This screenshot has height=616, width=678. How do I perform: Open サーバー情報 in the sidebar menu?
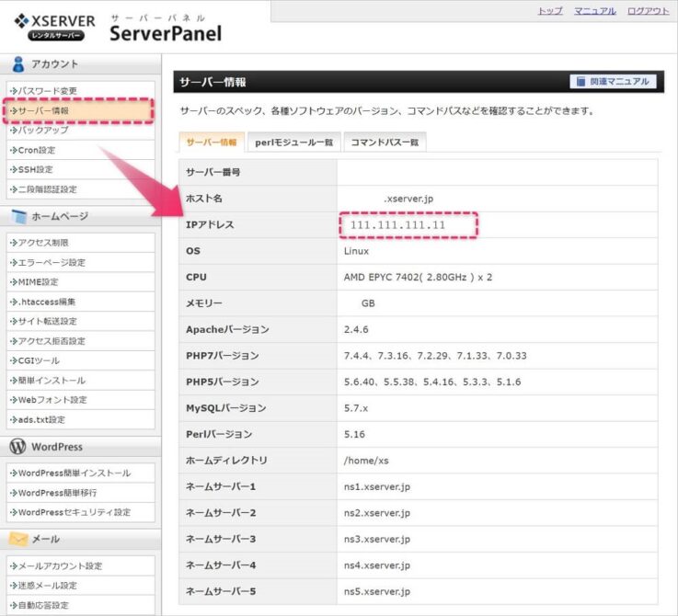79,110
